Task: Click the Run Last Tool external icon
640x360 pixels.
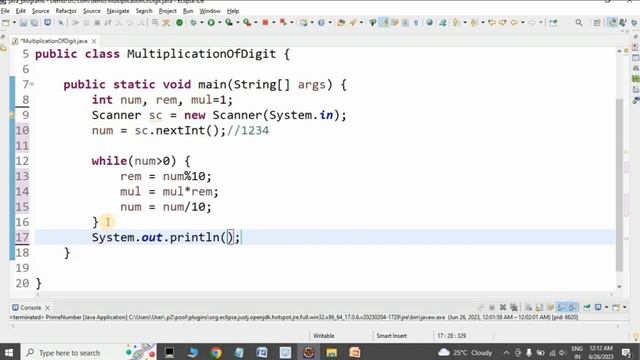Action: click(x=247, y=23)
